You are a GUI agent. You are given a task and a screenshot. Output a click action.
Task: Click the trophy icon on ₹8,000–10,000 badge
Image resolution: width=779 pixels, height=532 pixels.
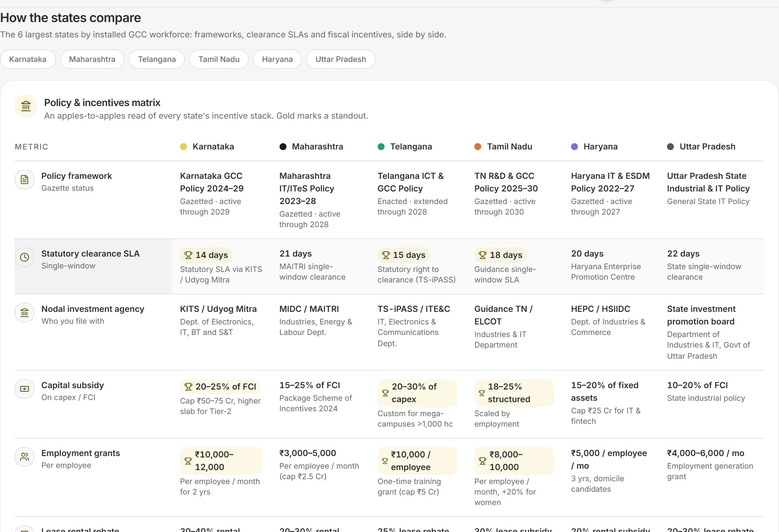(x=482, y=461)
